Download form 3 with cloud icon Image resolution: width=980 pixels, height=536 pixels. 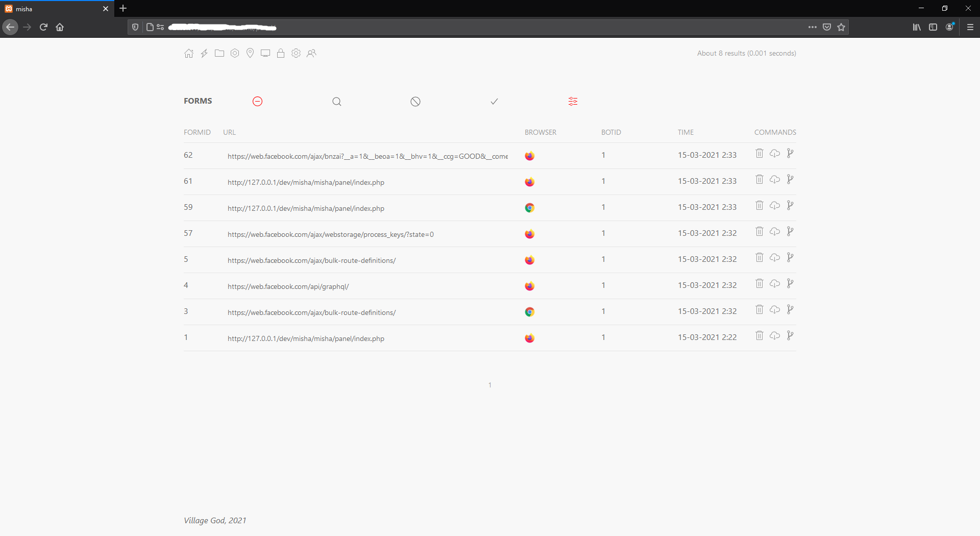point(775,309)
